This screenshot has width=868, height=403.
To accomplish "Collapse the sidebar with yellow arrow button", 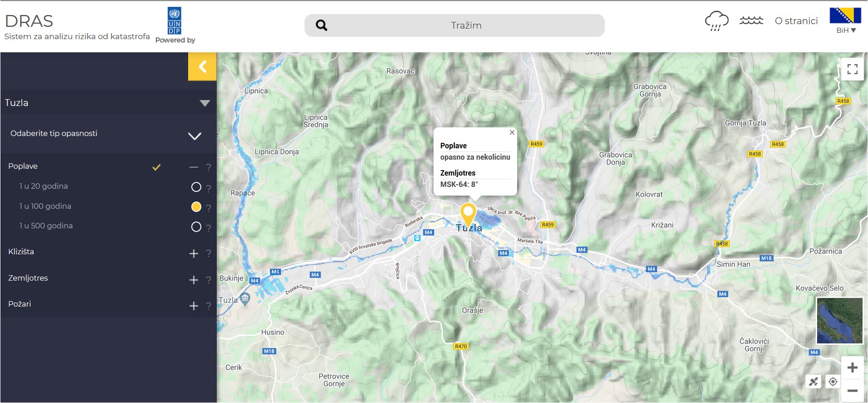I will tap(202, 66).
